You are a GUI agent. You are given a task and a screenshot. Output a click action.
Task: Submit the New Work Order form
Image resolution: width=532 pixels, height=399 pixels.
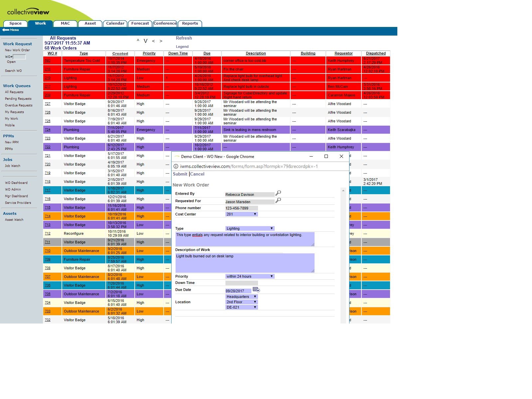(180, 174)
